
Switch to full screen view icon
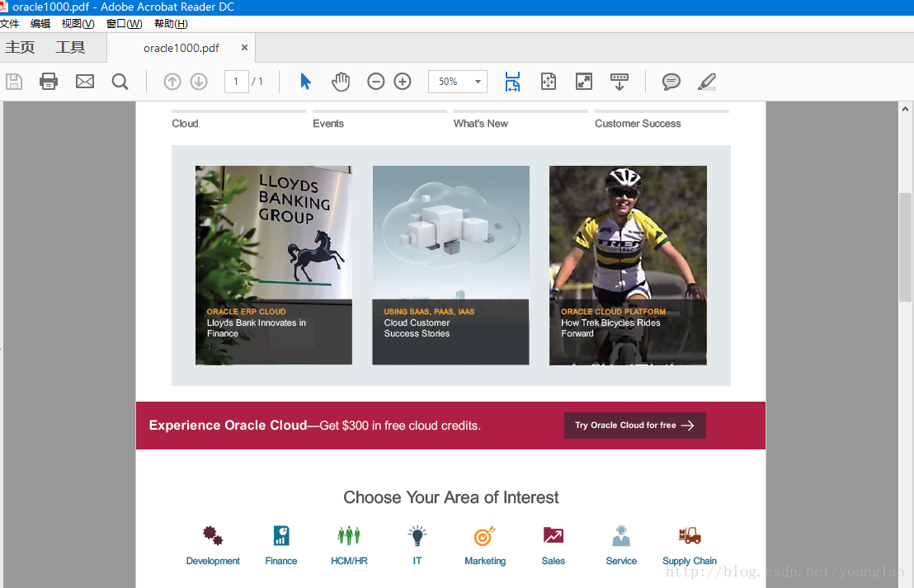tap(583, 82)
